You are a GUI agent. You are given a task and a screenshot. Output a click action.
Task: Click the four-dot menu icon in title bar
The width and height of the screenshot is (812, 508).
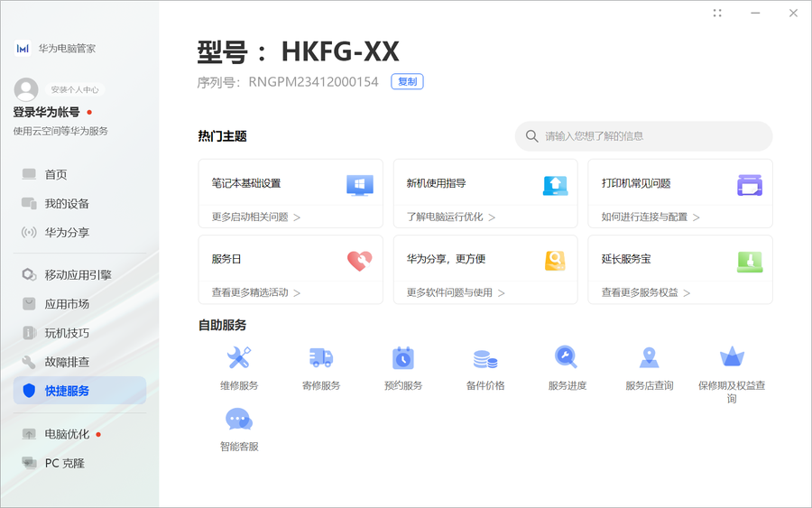point(717,14)
